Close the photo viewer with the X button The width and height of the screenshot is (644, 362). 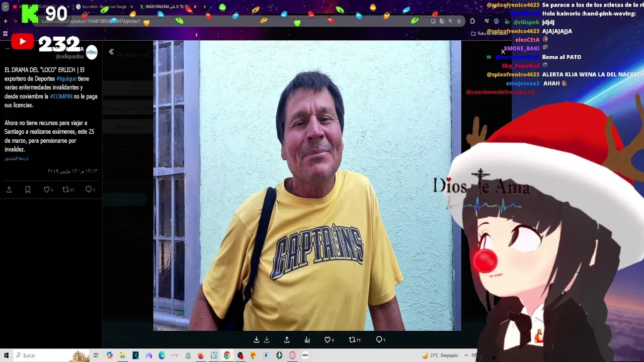pos(503,52)
